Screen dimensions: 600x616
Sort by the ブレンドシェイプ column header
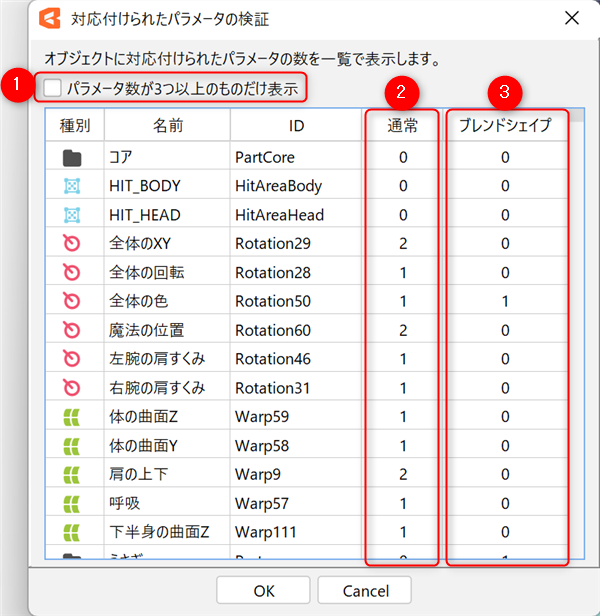tap(506, 126)
